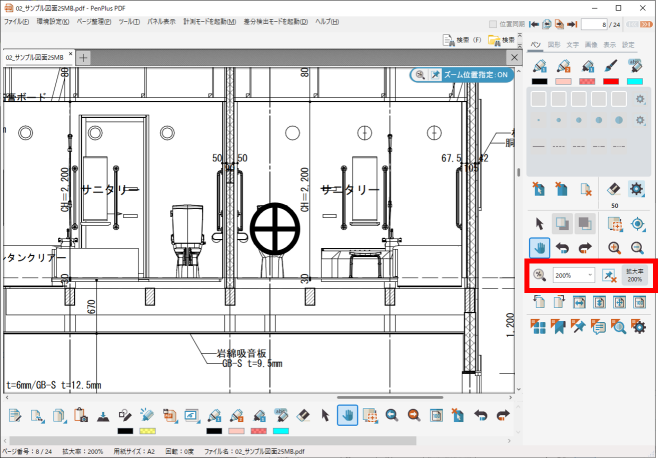Toggle the ズーム位置指定 ON indicator
This screenshot has height=458, width=658.
click(476, 74)
